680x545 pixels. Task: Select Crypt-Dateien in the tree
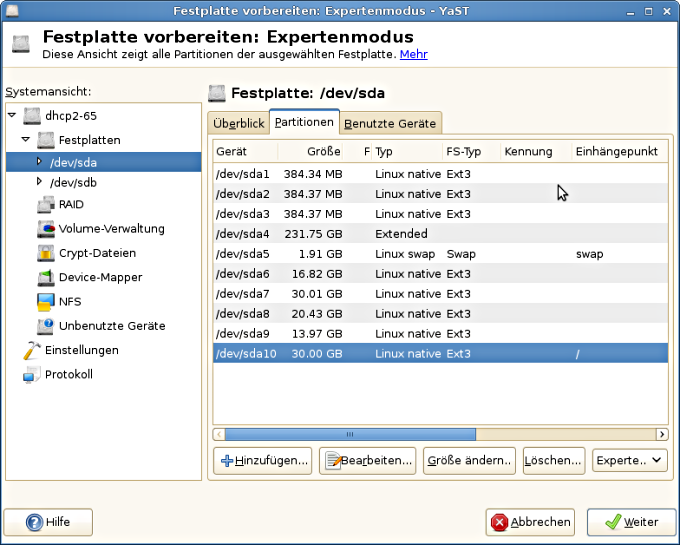97,253
